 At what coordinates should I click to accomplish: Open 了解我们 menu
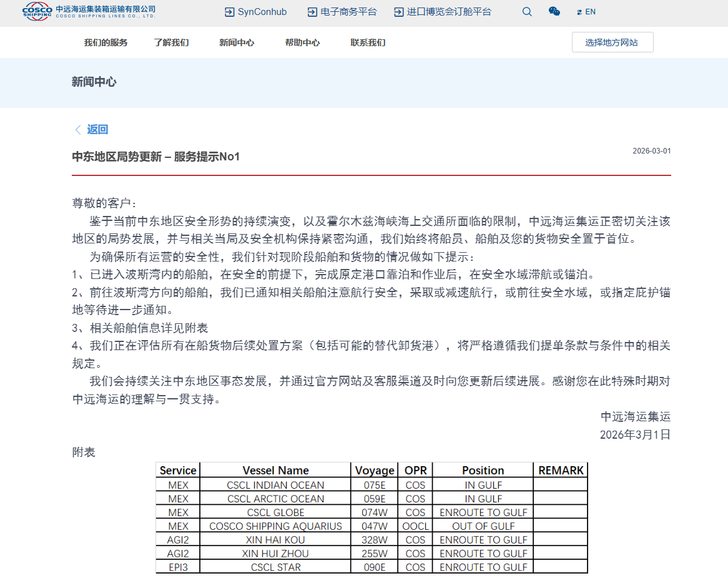[x=171, y=42]
